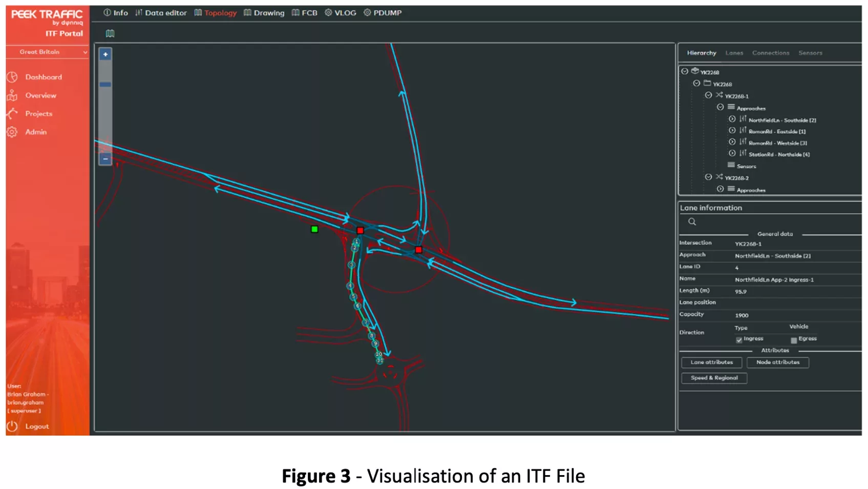Expand StationRd - Northside [4] approach
Image resolution: width=868 pixels, height=489 pixels.
pos(732,154)
